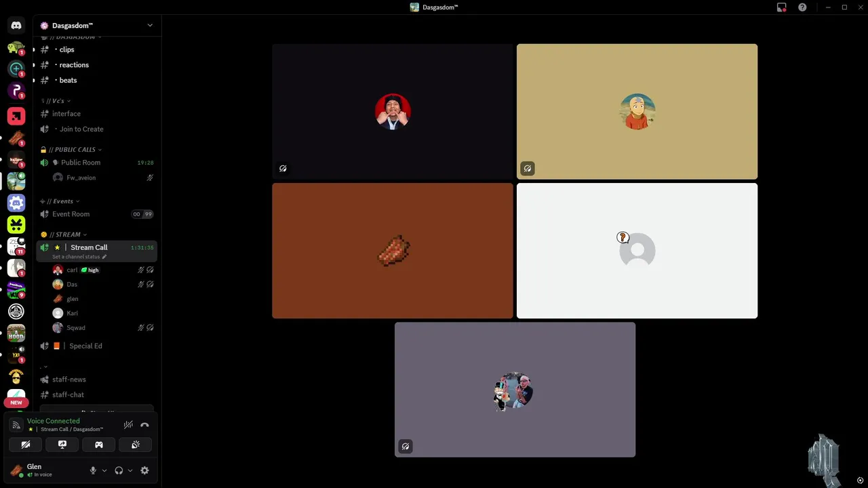Open the clips channel

(x=96, y=49)
